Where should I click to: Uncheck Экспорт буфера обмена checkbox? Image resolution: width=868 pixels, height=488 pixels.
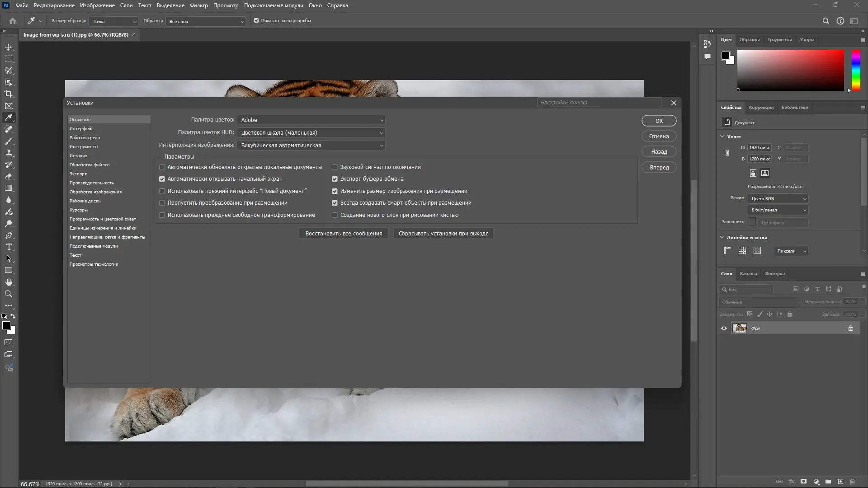335,179
